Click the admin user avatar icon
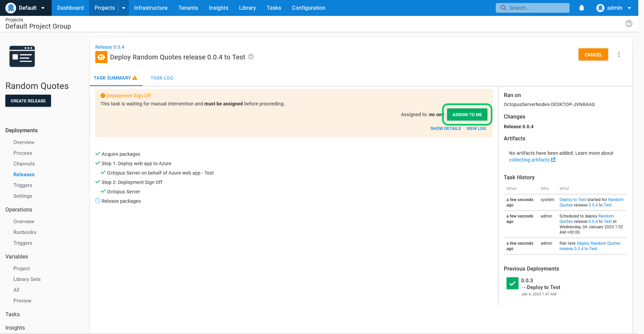Screen dimensions: 644x334 pyautogui.click(x=600, y=8)
